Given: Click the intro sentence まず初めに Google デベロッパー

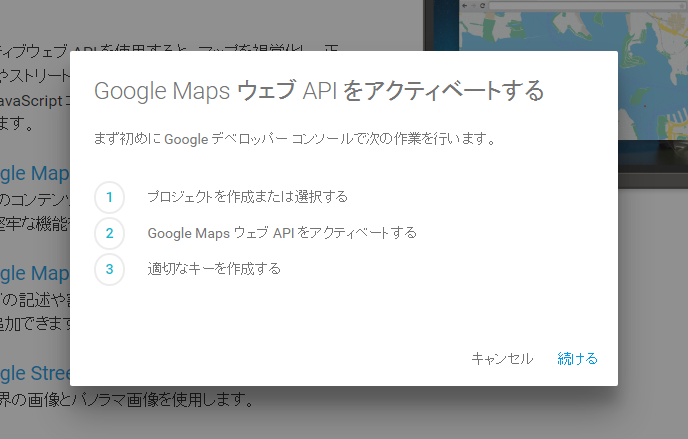Looking at the screenshot, I should [295, 139].
